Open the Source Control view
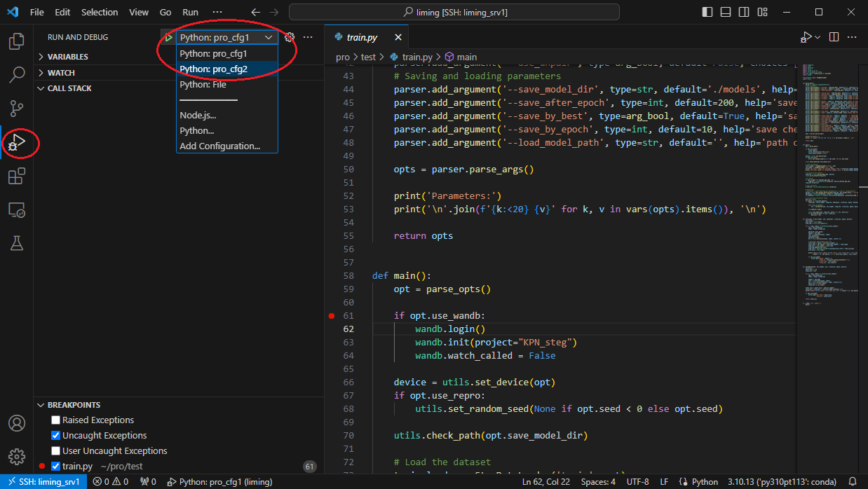 [x=16, y=109]
